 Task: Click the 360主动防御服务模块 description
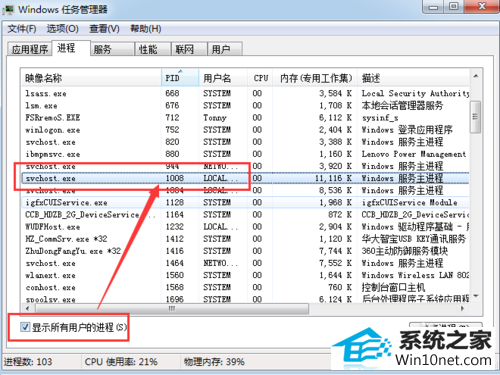coord(405,251)
